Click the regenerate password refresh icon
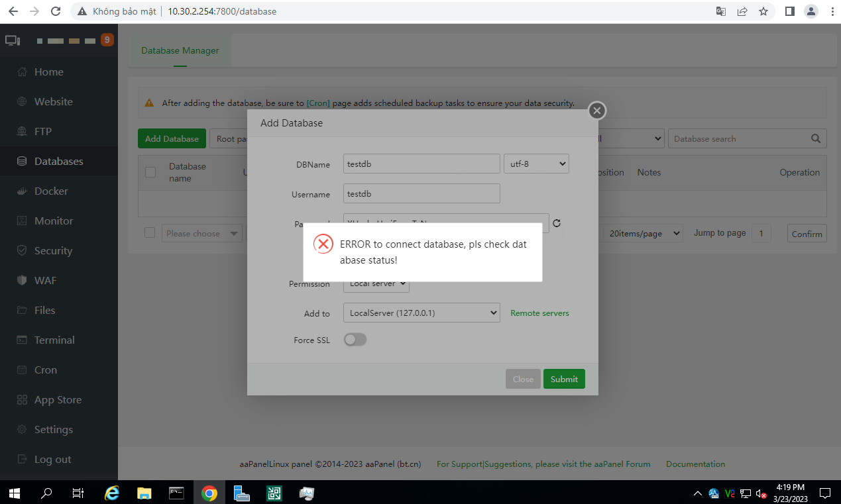This screenshot has height=504, width=841. coord(557,223)
